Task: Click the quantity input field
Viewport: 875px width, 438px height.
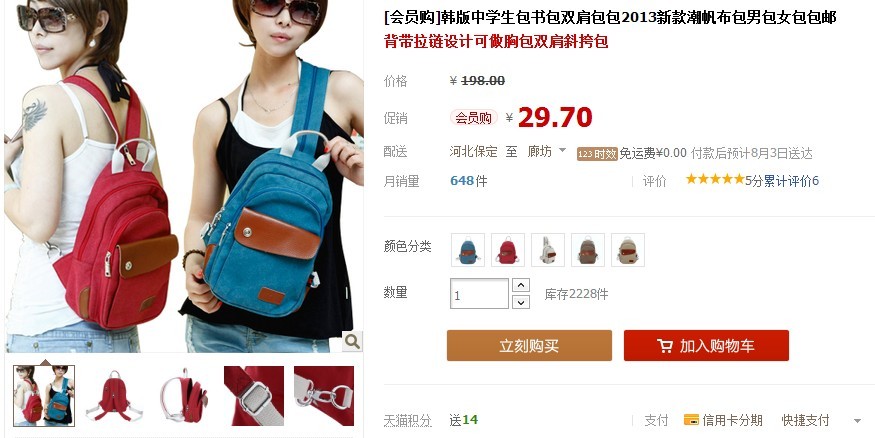Action: (x=479, y=293)
